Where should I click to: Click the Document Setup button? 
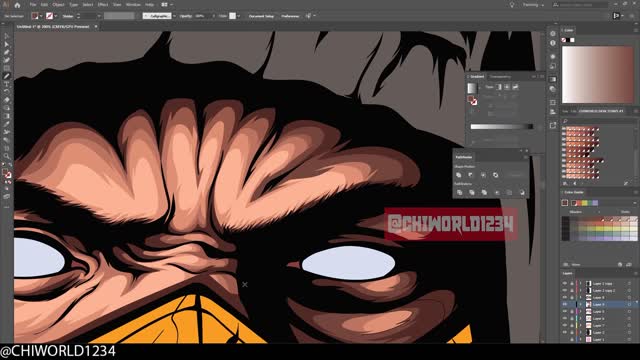point(261,16)
